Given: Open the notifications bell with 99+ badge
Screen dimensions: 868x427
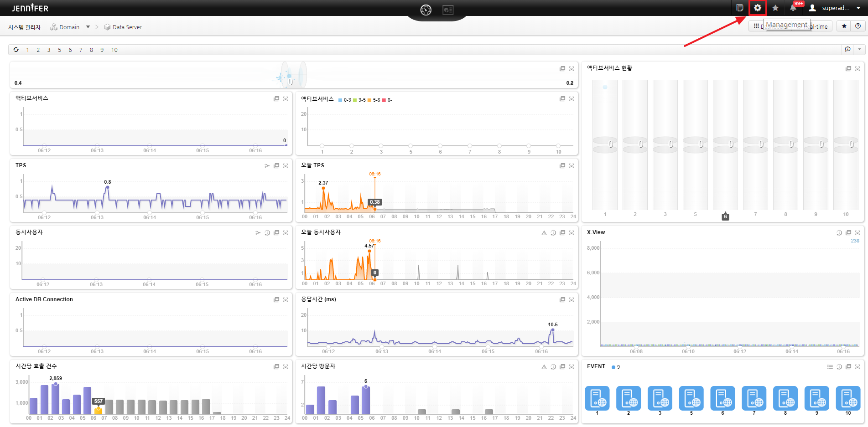Looking at the screenshot, I should [793, 8].
